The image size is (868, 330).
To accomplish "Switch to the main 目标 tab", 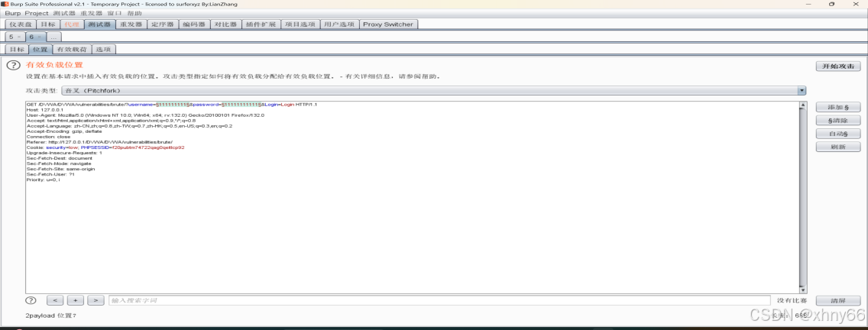I will point(48,24).
